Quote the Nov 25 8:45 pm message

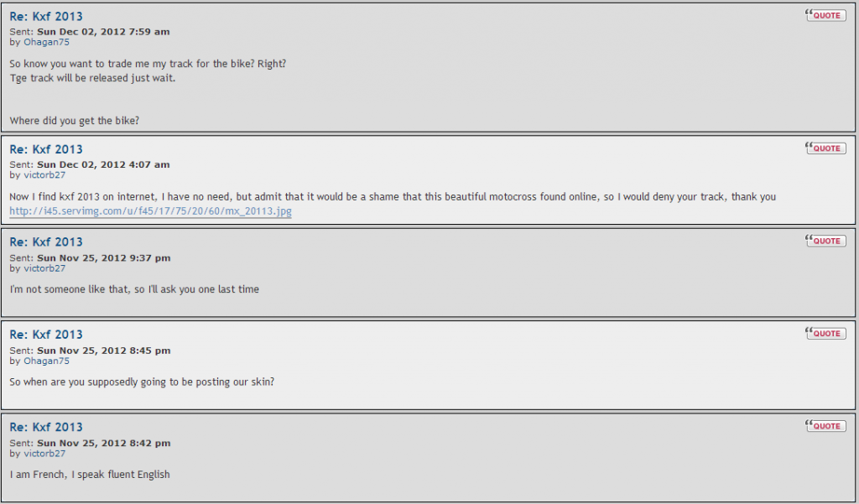[x=825, y=333]
